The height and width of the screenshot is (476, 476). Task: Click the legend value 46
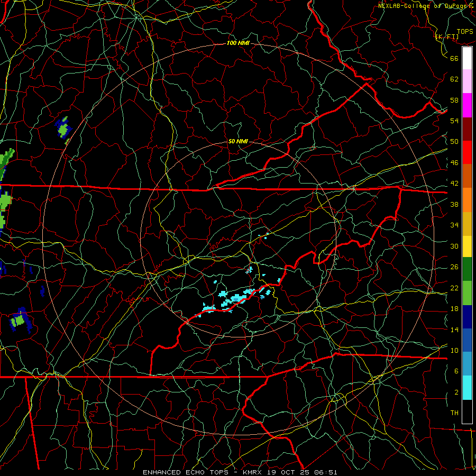point(454,163)
